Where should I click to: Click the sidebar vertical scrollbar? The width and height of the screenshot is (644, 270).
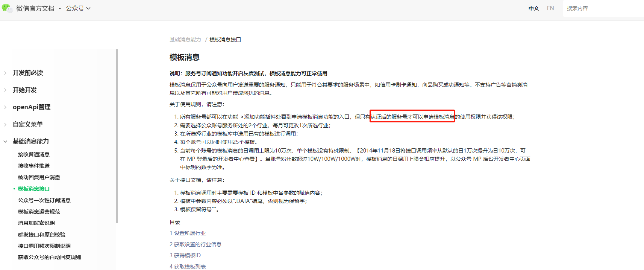(117, 136)
